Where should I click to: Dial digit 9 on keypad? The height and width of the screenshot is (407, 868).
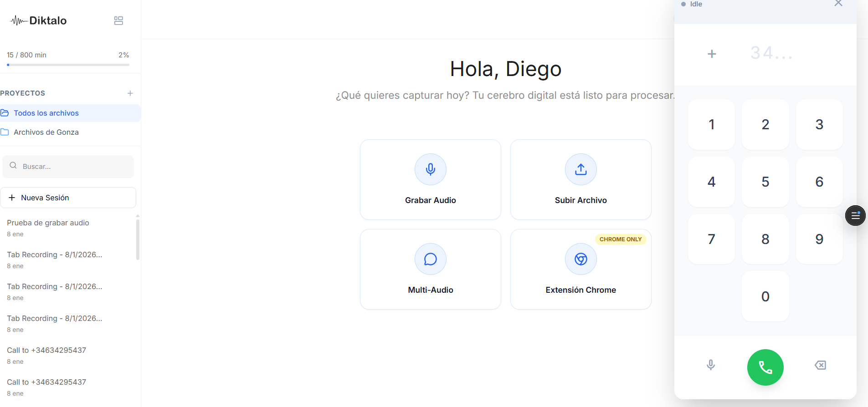[x=819, y=239]
